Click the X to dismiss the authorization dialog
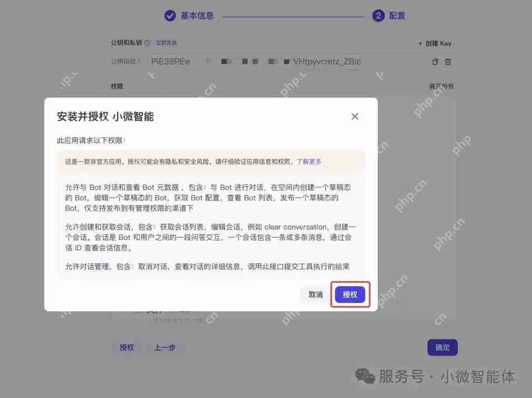Viewport: 532px width, 398px height. [x=355, y=116]
